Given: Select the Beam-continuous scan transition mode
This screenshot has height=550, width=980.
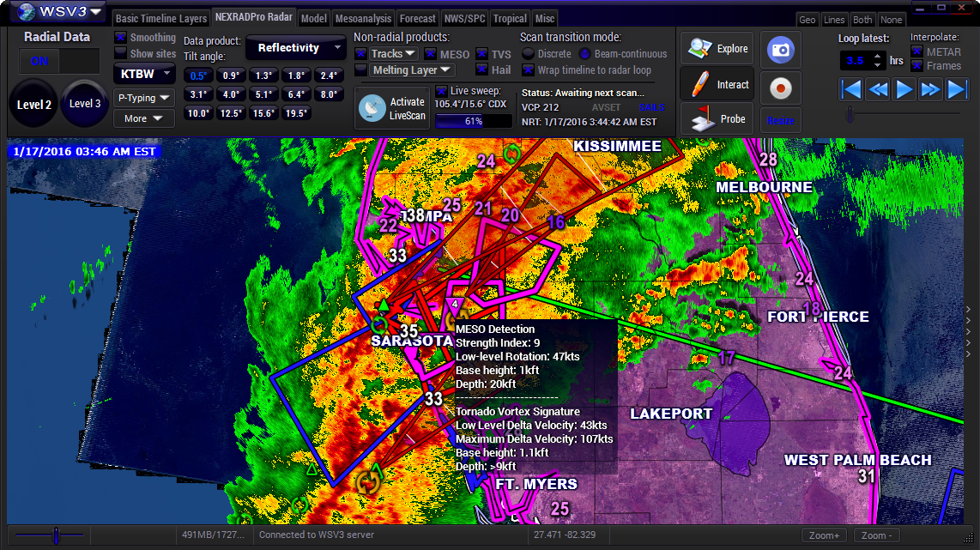Looking at the screenshot, I should click(x=584, y=54).
